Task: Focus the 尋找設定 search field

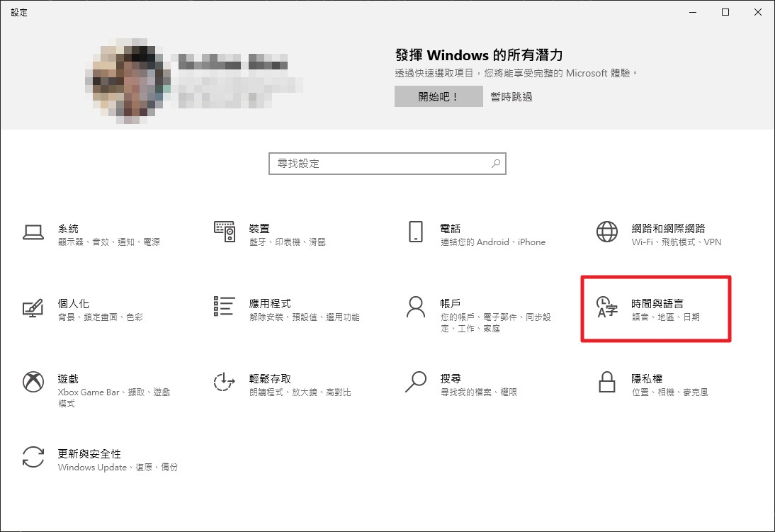Action: (387, 164)
